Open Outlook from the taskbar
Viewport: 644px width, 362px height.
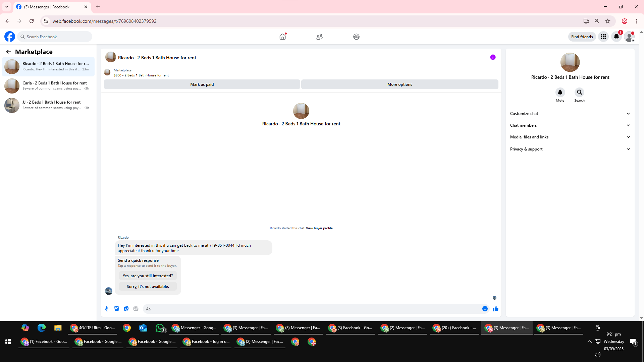coord(143,328)
